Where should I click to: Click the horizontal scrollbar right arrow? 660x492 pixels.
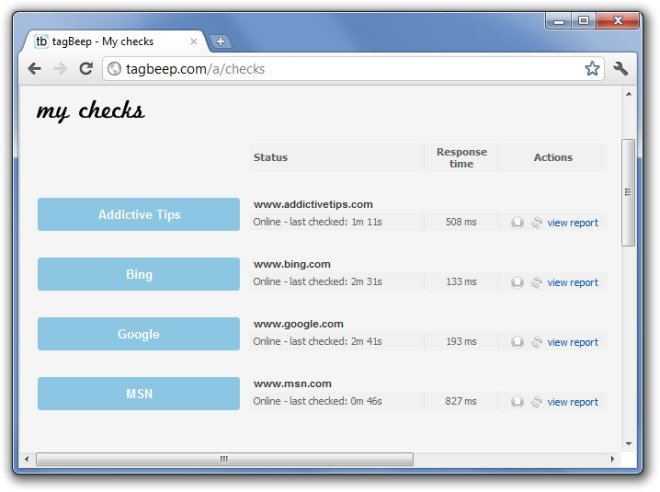(612, 459)
